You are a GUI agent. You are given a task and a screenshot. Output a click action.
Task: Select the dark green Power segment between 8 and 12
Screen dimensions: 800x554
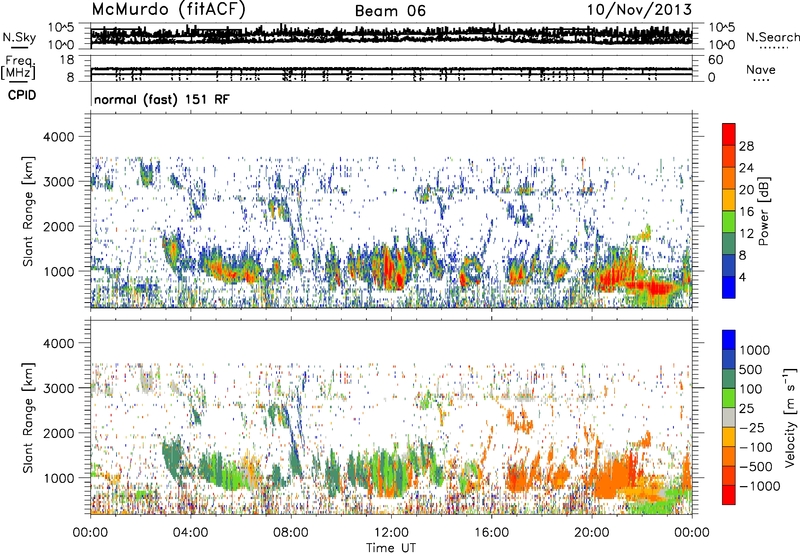click(729, 244)
